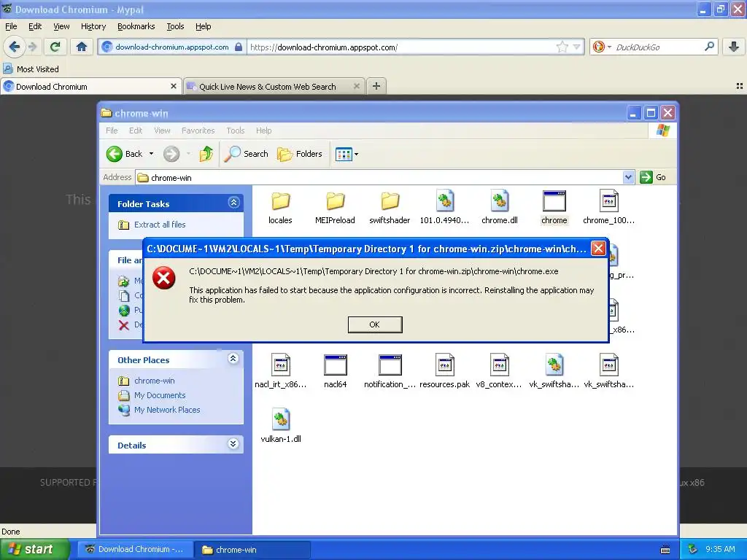Open the Mypal Edit menu
The image size is (747, 560).
click(x=35, y=26)
